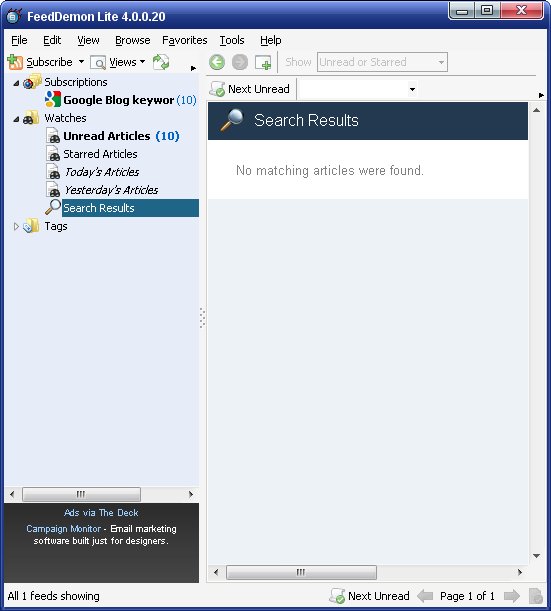This screenshot has height=611, width=551.
Task: Open the Campaign Monitor ad link
Action: point(64,529)
